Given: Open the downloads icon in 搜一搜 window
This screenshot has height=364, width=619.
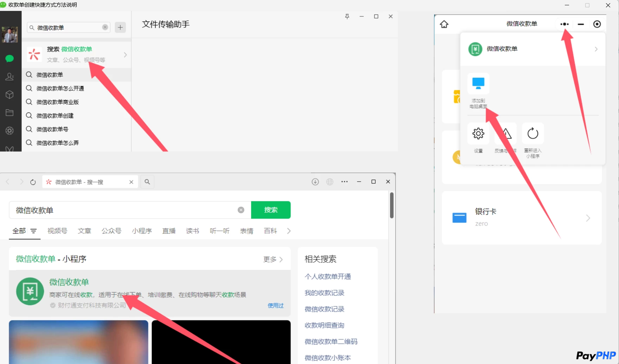Looking at the screenshot, I should [x=315, y=182].
